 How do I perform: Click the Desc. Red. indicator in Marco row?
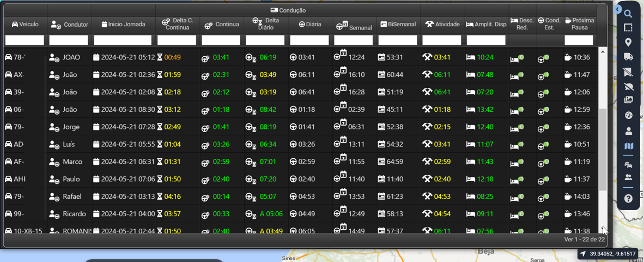[517, 163]
